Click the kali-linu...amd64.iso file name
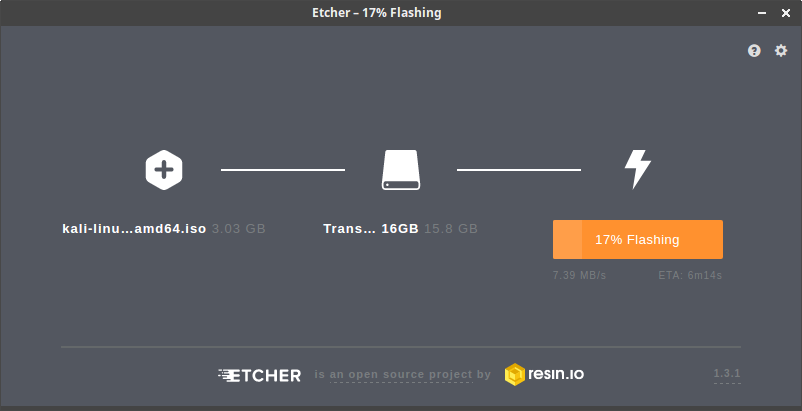Viewport: 802px width, 411px height. (134, 229)
